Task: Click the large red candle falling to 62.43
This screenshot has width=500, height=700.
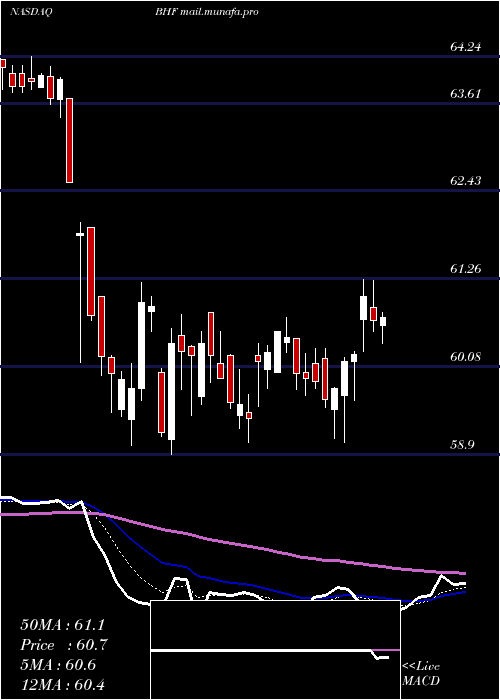Action: [x=70, y=141]
